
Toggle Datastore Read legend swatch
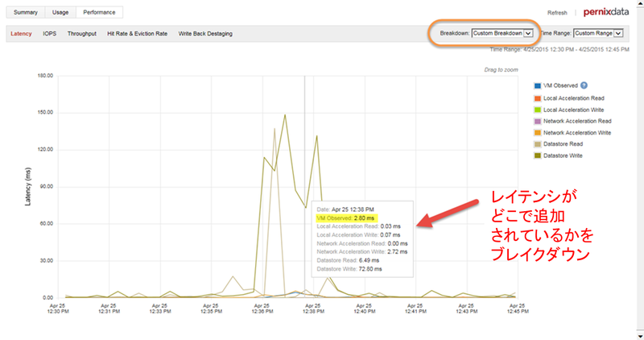point(537,144)
